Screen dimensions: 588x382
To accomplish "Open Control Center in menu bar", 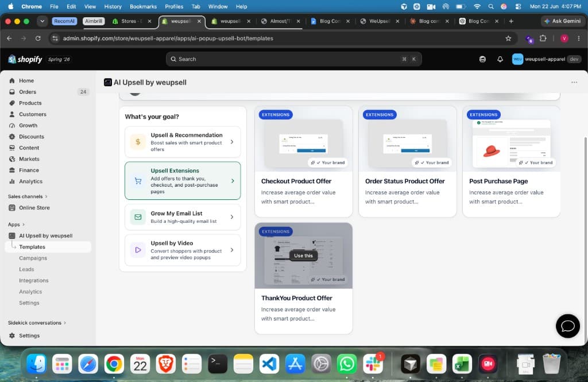I will point(519,6).
